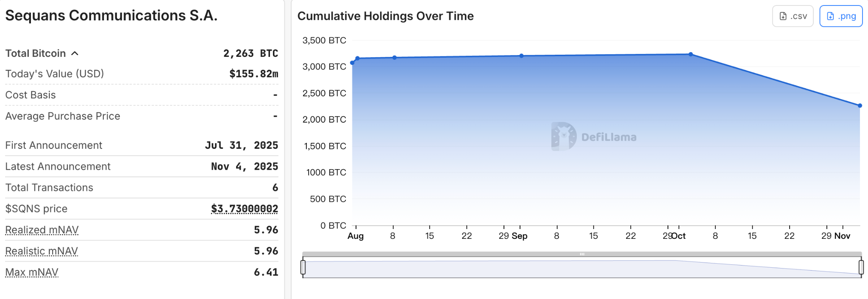Export the chart as .png

(841, 16)
